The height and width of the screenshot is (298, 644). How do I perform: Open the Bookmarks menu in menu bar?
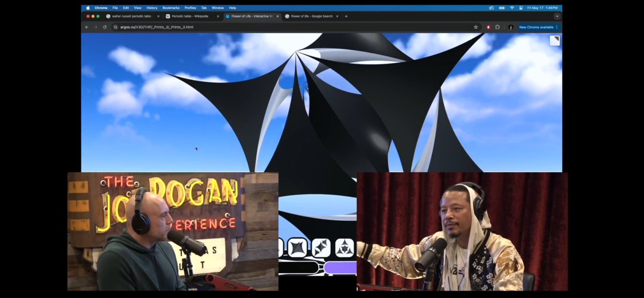click(171, 8)
